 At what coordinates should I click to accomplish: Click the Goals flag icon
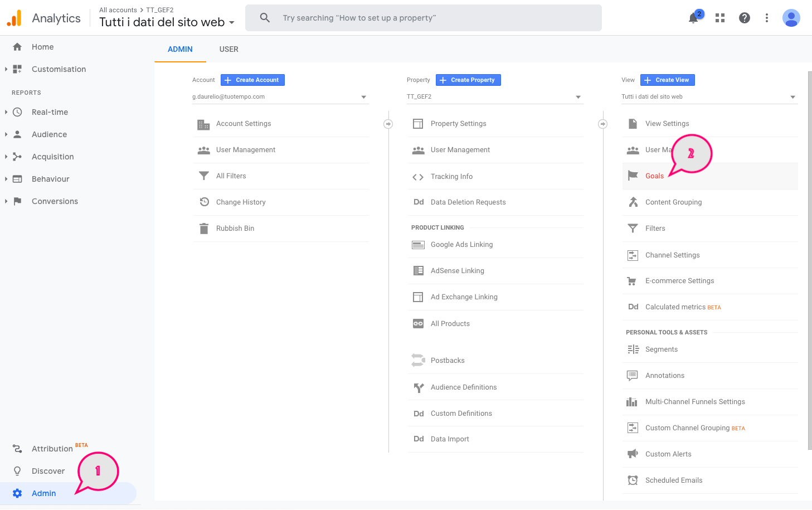(x=633, y=176)
